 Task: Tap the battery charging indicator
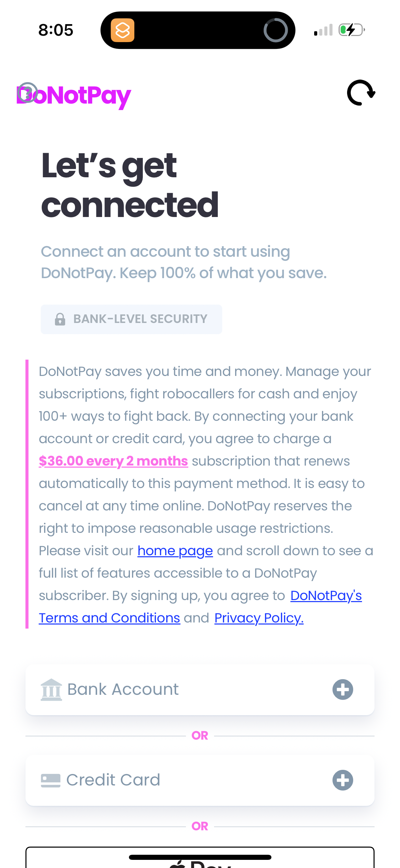351,30
